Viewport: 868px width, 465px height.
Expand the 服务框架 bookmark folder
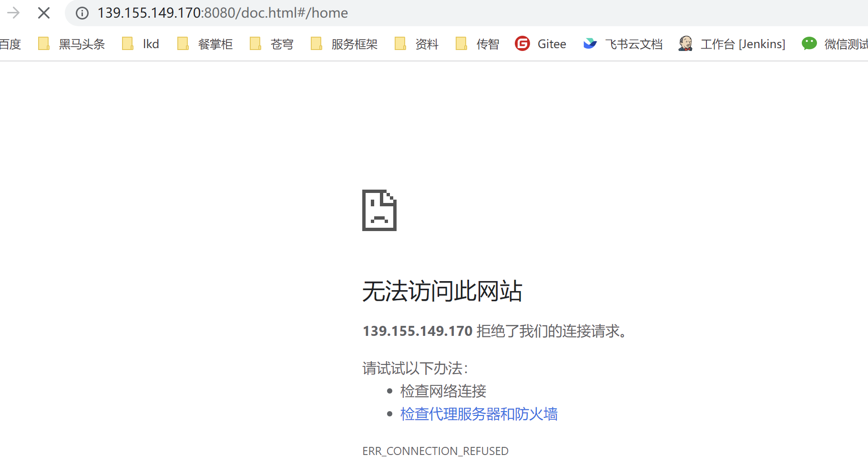[x=344, y=44]
